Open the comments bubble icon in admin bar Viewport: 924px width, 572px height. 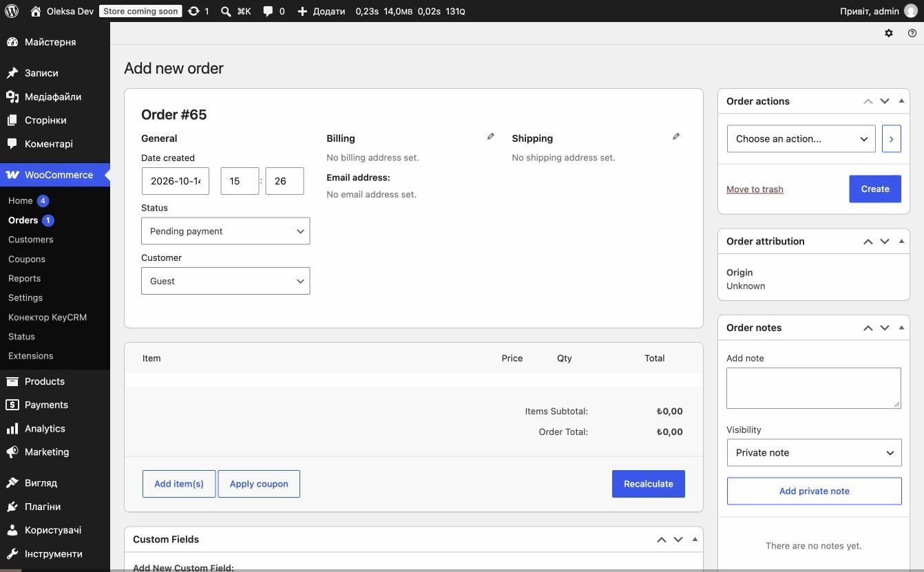tap(268, 11)
